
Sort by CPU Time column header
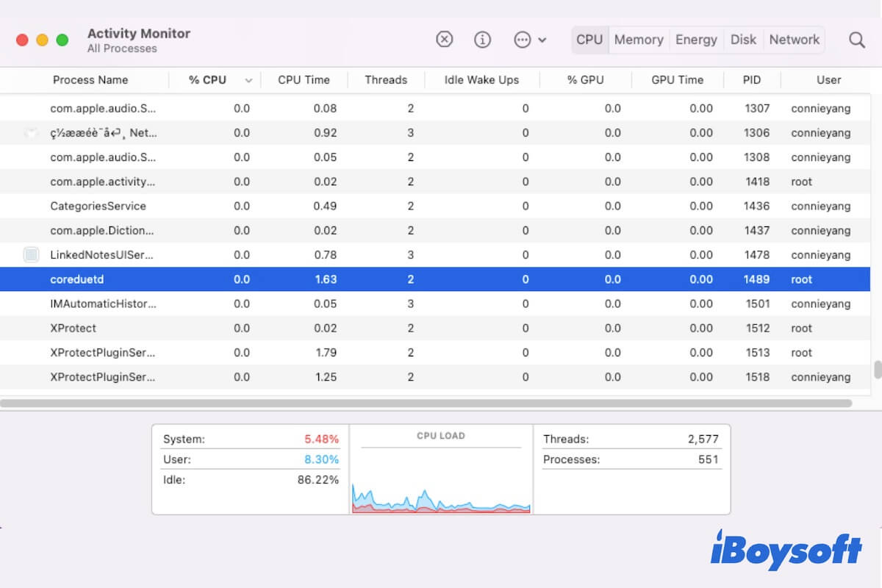tap(304, 79)
